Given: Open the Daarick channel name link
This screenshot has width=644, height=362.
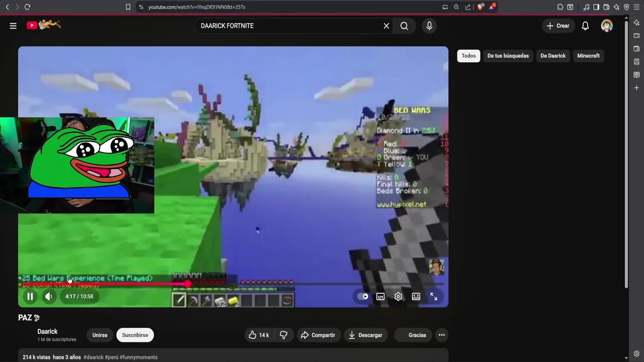Looking at the screenshot, I should (x=47, y=331).
